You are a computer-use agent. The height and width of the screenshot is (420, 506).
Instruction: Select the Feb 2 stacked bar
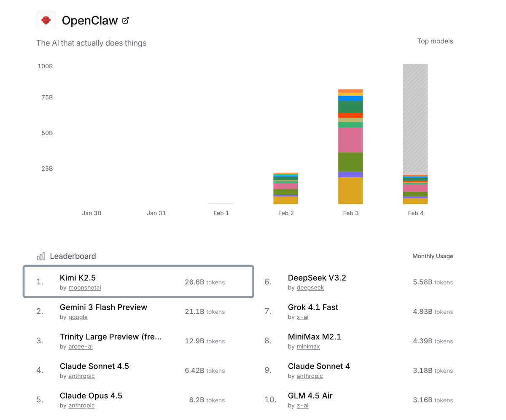pyautogui.click(x=285, y=187)
